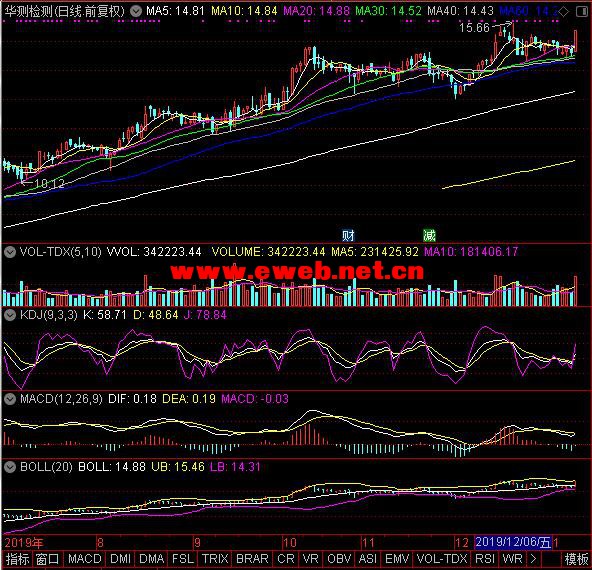Switch to the WR indicator tab
Screen dimensions: 592x570
tap(512, 559)
